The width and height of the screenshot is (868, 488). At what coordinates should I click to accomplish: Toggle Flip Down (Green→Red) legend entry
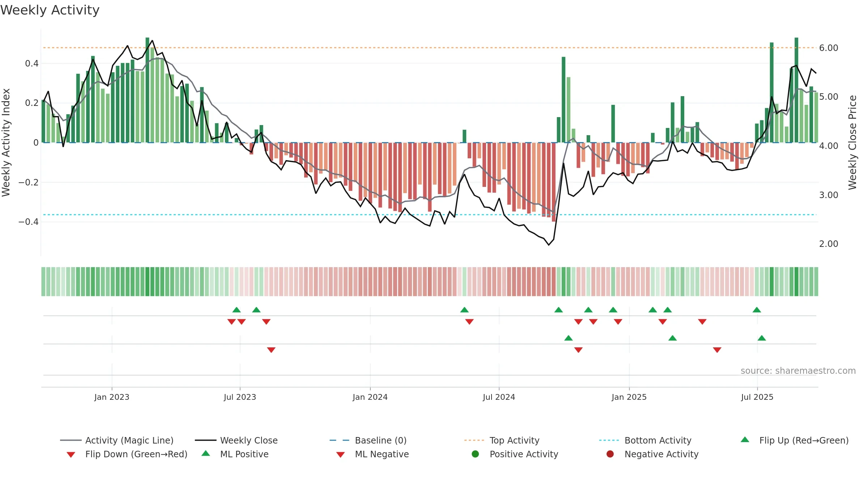click(x=127, y=454)
